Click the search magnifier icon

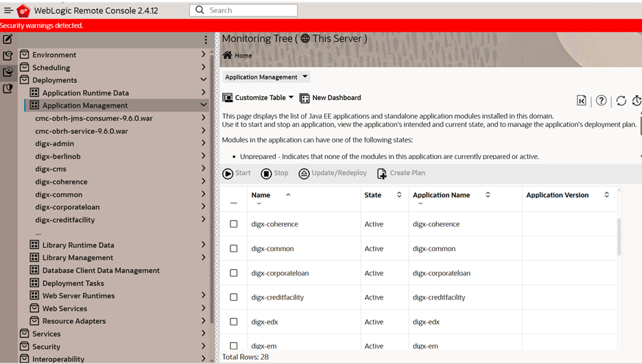pos(200,10)
